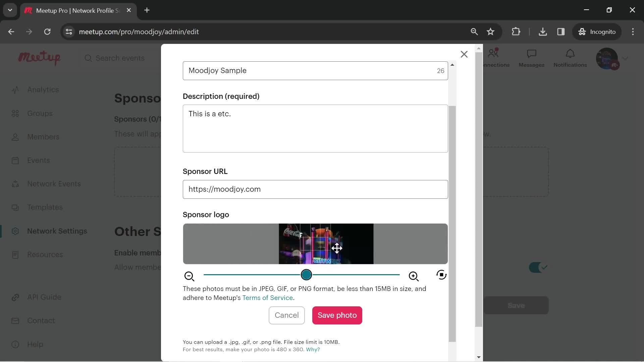Open the Notifications bell
The height and width of the screenshot is (362, 644).
pos(570,54)
